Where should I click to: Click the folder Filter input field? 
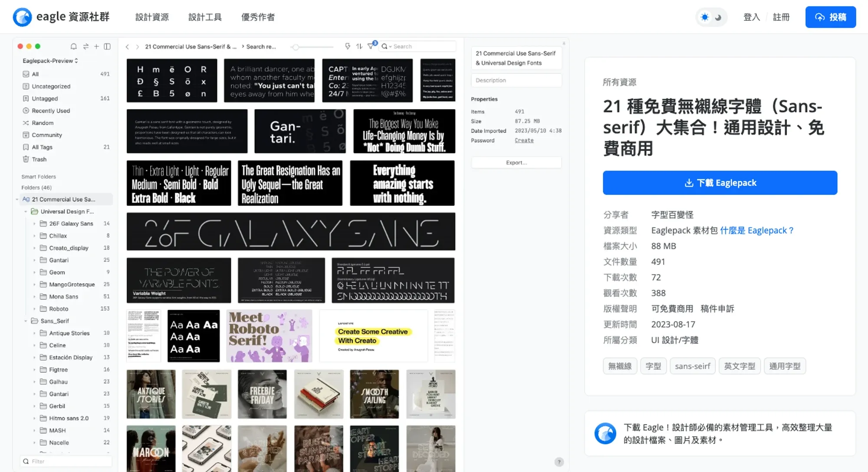point(66,461)
